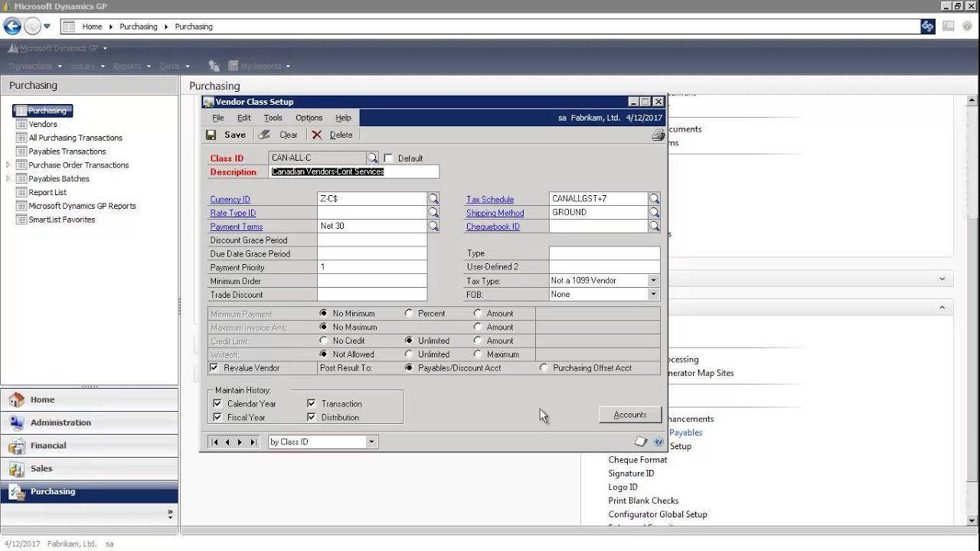This screenshot has height=551, width=980.
Task: Click the Delete toolbar button
Action: [332, 135]
